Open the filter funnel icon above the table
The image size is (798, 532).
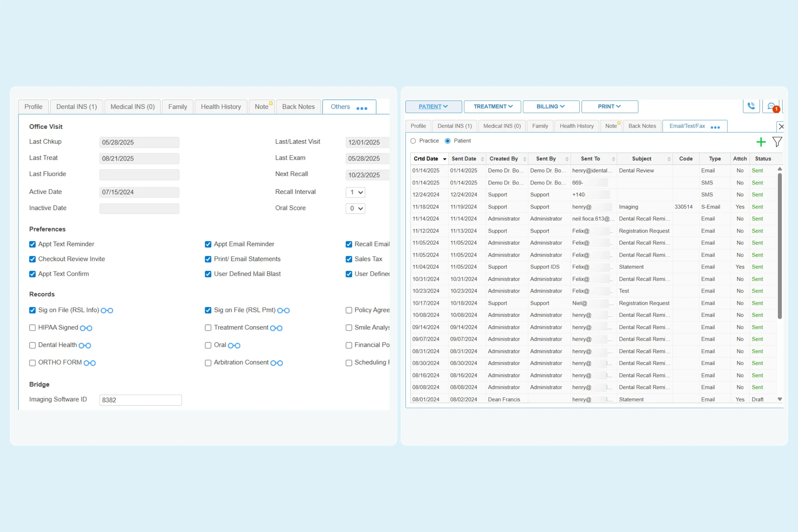[777, 142]
